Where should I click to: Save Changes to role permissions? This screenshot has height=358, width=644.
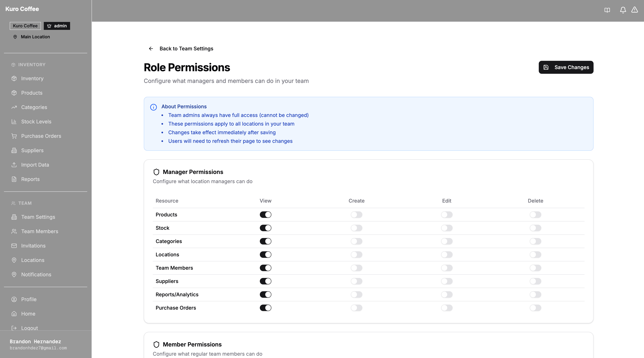(x=566, y=67)
